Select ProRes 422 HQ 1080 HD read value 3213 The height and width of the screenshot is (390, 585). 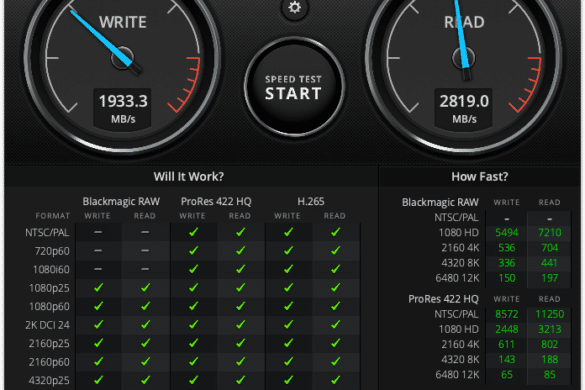[x=550, y=329]
